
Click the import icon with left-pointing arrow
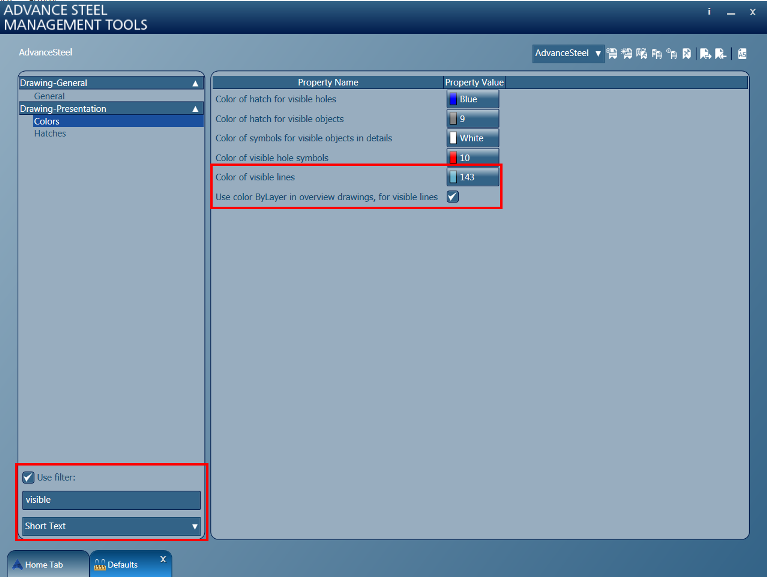721,53
